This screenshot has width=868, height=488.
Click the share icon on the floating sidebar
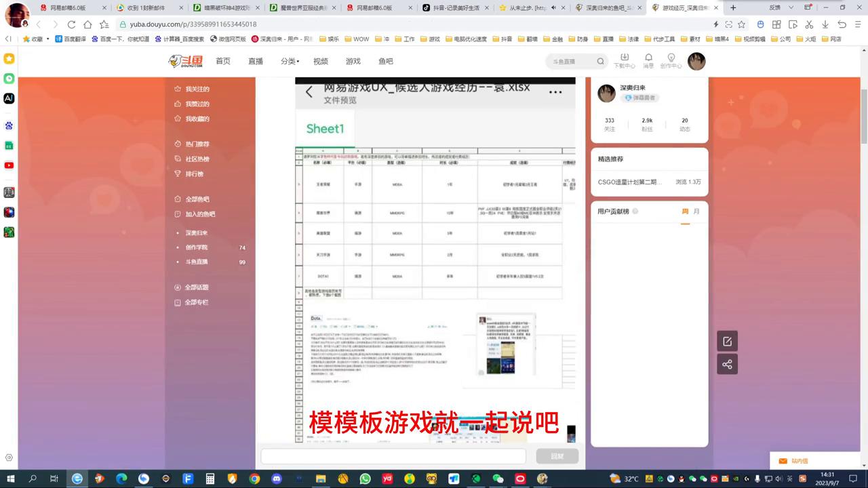click(727, 364)
